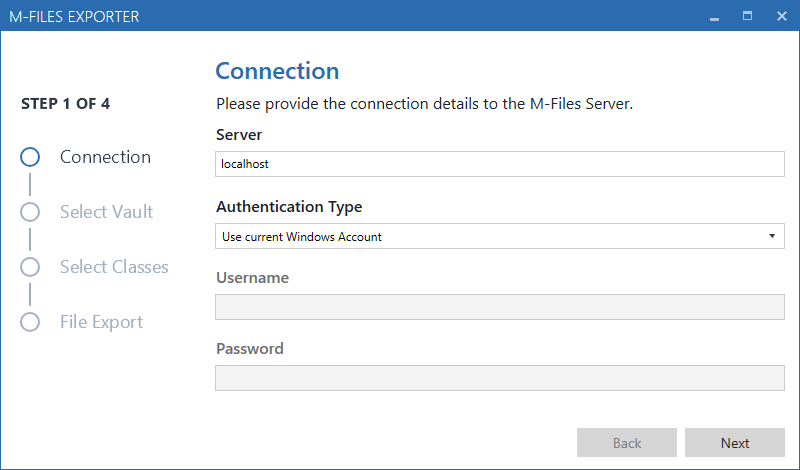Click the Select Vault step circle
This screenshot has width=800, height=470.
pos(30,212)
